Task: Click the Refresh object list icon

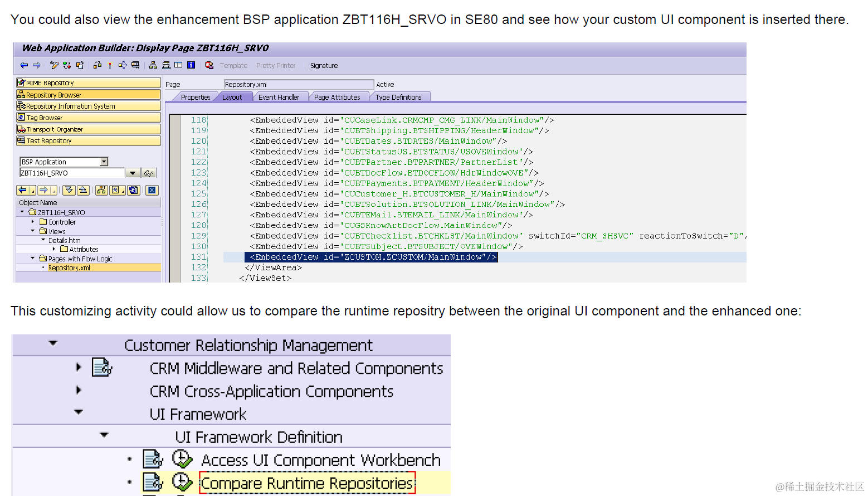Action: pos(134,190)
